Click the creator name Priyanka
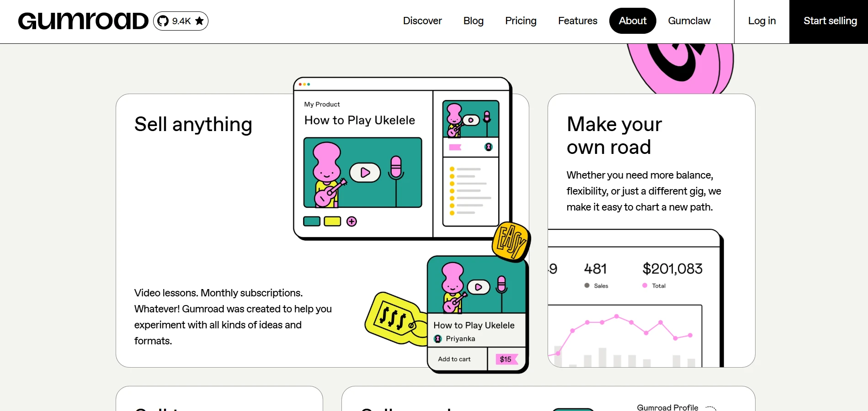Screen dimensions: 868x411 pos(460,339)
